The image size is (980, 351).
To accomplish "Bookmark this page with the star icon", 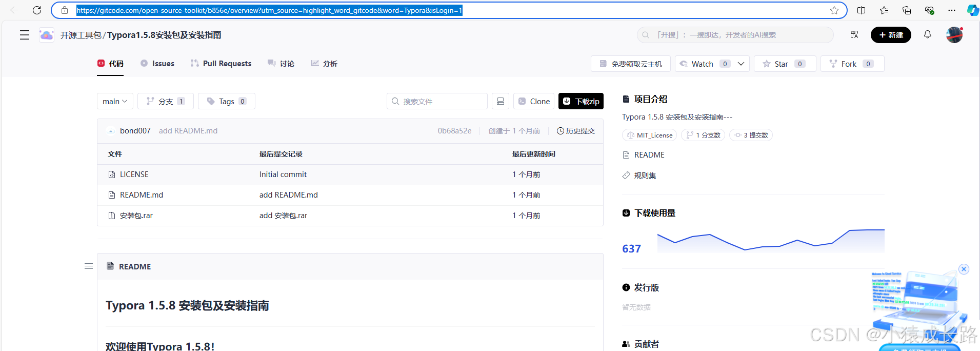I will [834, 10].
